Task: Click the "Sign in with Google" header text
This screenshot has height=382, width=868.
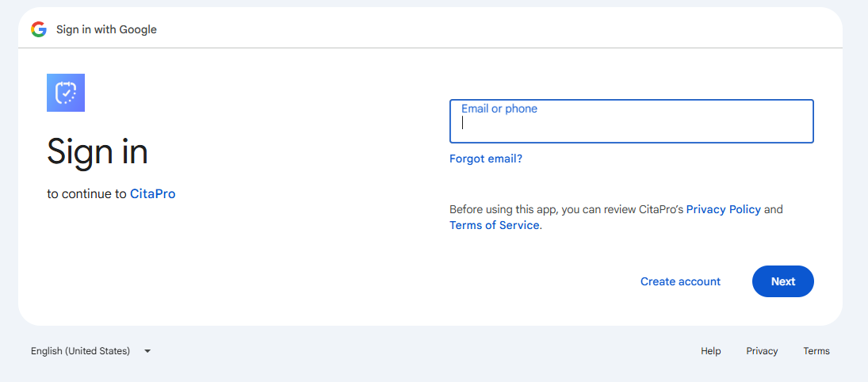Action: pyautogui.click(x=106, y=30)
